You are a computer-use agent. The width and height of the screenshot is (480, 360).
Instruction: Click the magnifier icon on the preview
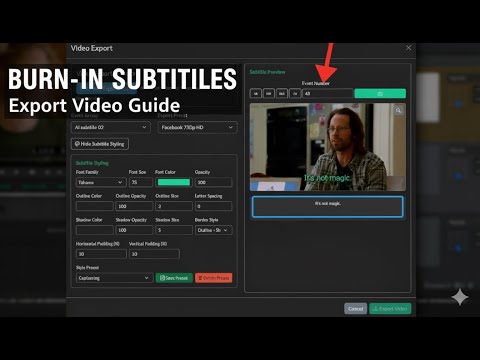pos(398,111)
